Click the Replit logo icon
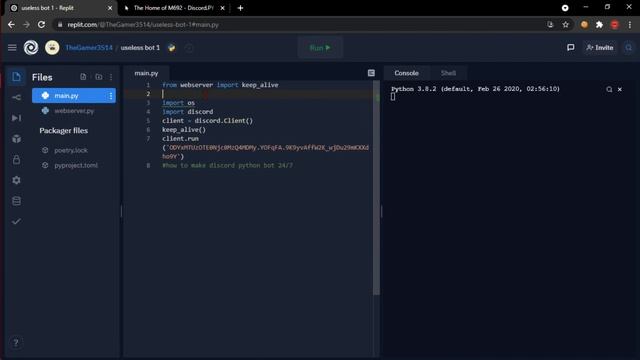 [31, 48]
